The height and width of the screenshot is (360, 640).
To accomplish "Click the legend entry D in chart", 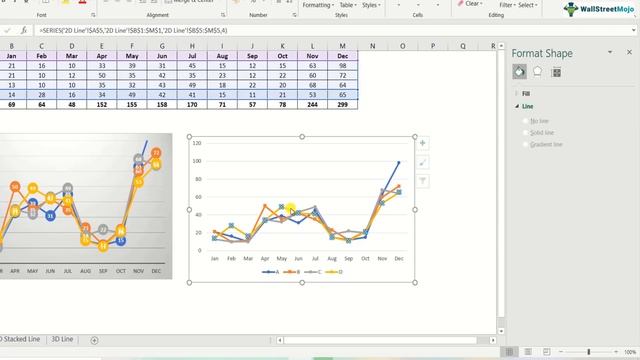I will [334, 272].
